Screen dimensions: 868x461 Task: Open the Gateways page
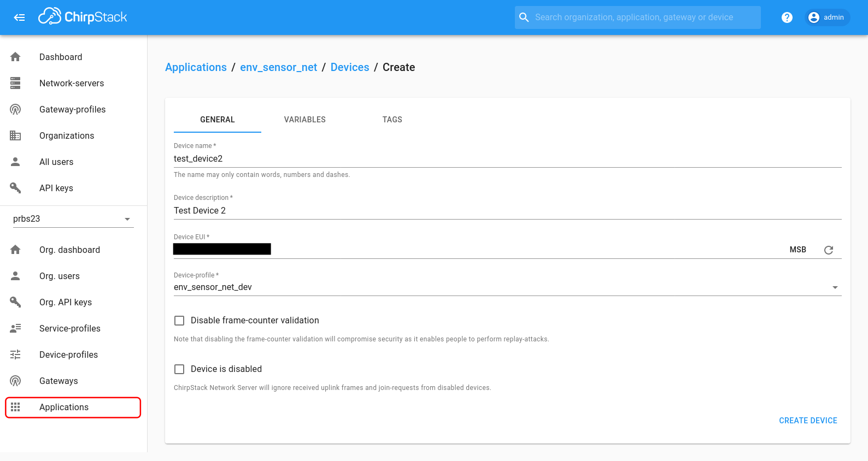pos(73,381)
